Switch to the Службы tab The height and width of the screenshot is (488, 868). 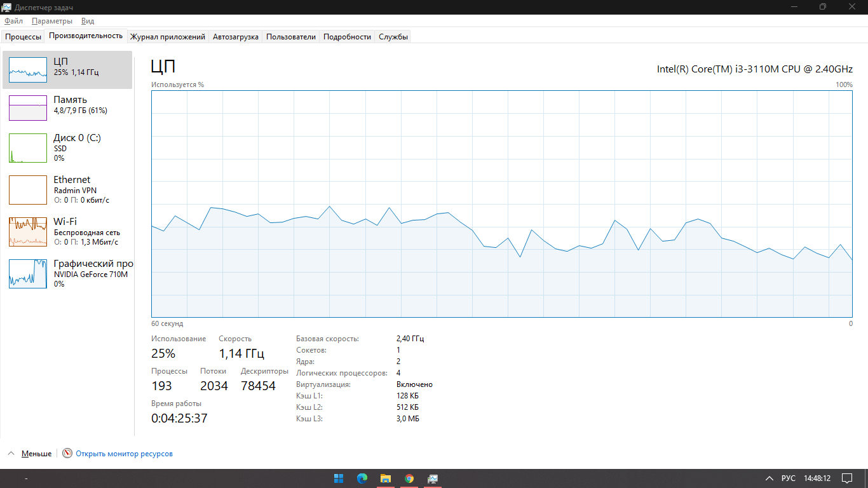coord(393,37)
